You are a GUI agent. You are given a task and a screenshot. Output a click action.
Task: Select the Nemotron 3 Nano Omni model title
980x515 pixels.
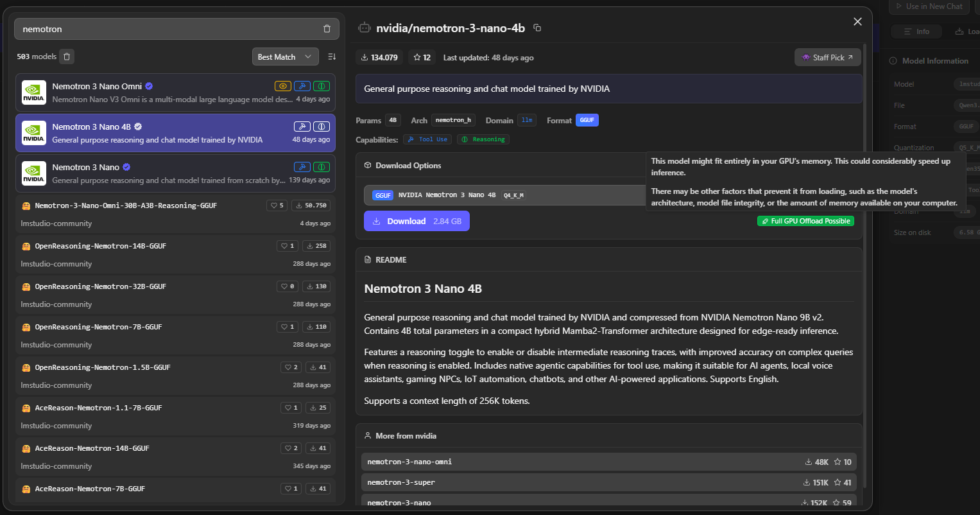(x=97, y=86)
